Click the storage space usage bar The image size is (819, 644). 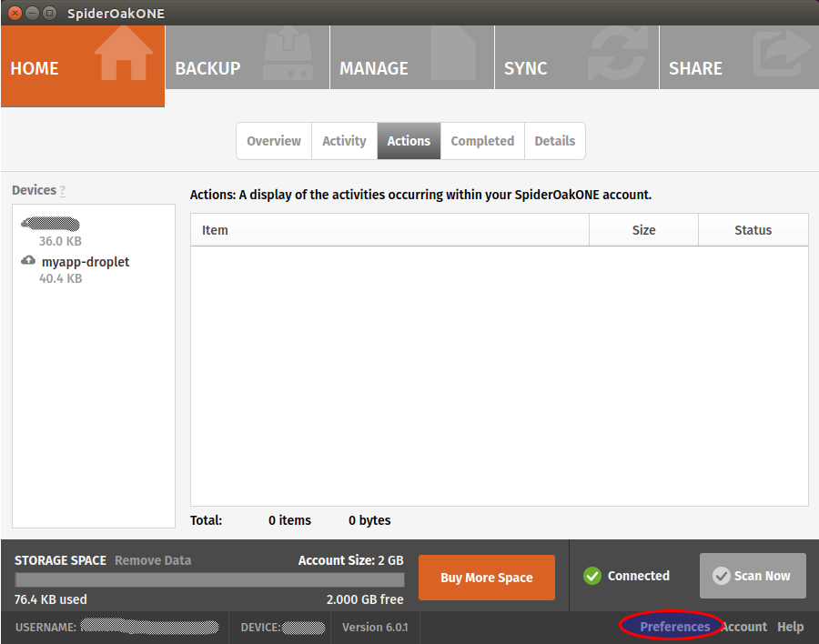tap(210, 579)
